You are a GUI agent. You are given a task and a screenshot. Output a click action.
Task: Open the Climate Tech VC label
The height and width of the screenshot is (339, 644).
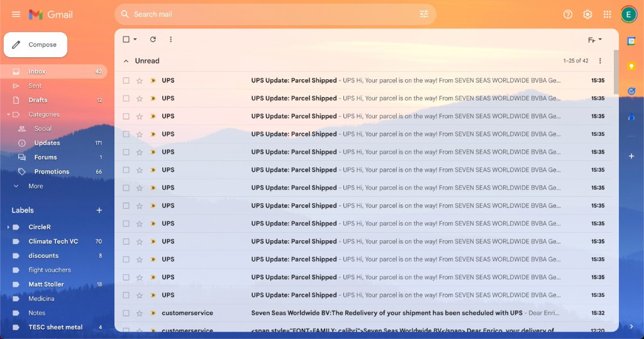click(53, 242)
